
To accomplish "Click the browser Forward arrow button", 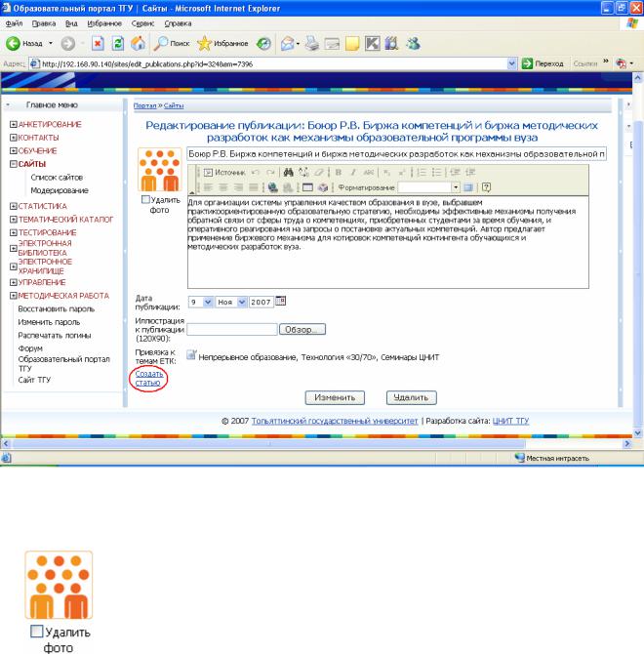I will pos(68,43).
